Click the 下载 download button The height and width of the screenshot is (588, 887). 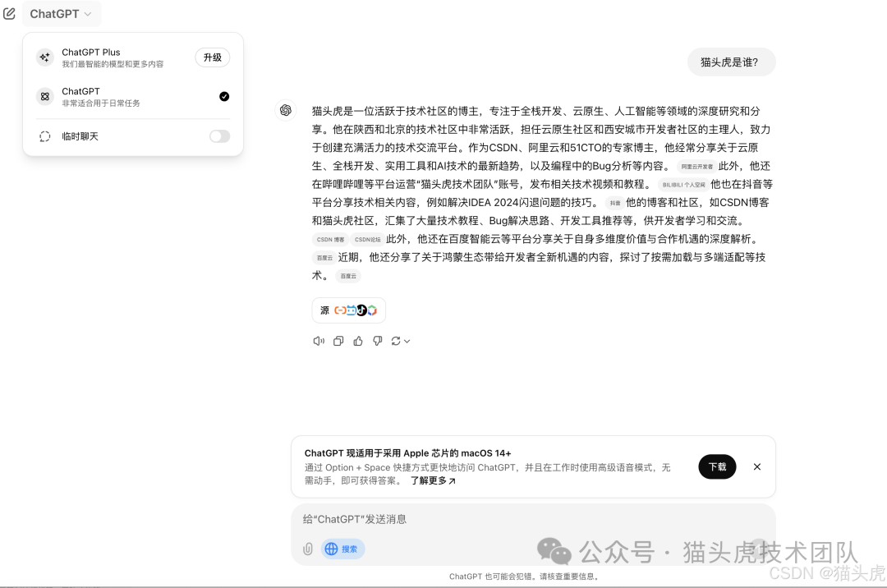tap(717, 467)
